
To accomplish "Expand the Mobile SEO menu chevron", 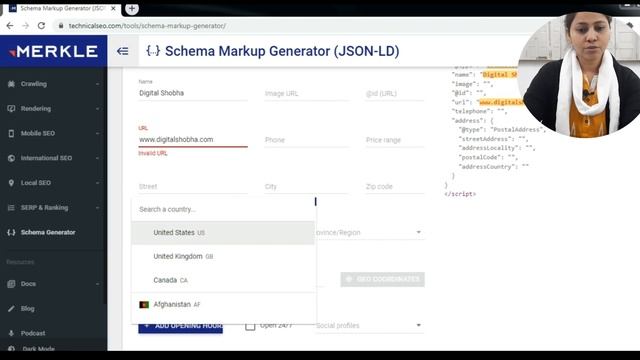I will tap(98, 133).
